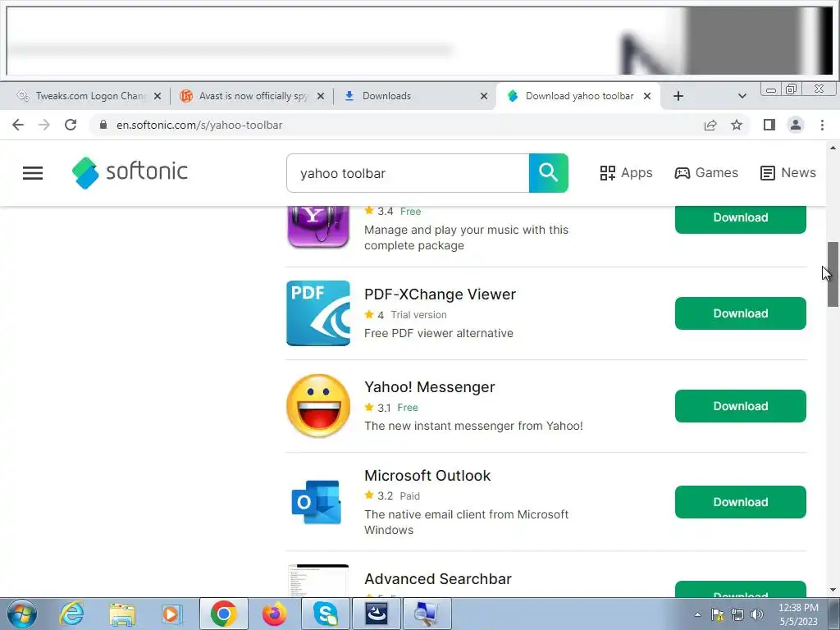This screenshot has height=630, width=840.
Task: Click the yahoo toolbar search field
Action: pos(408,173)
